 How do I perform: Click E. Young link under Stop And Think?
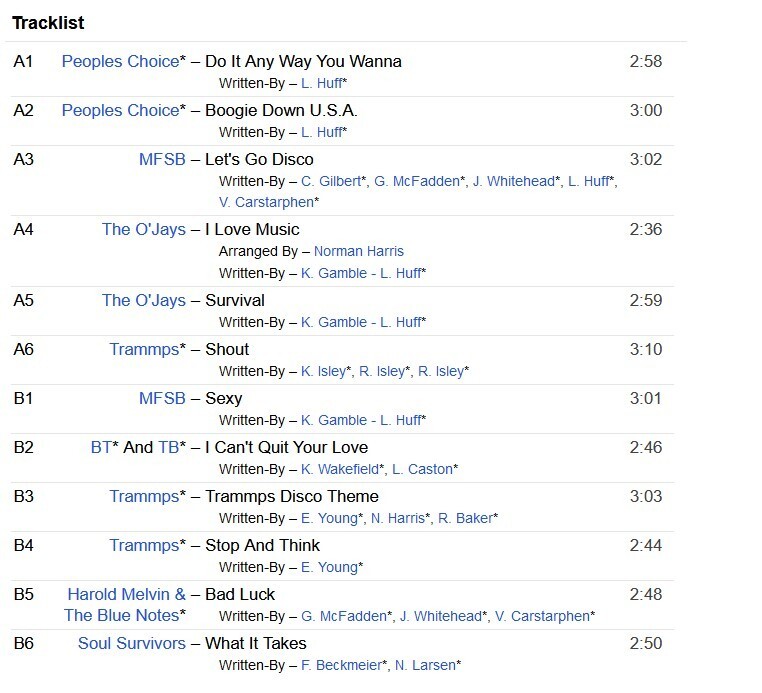tap(329, 568)
